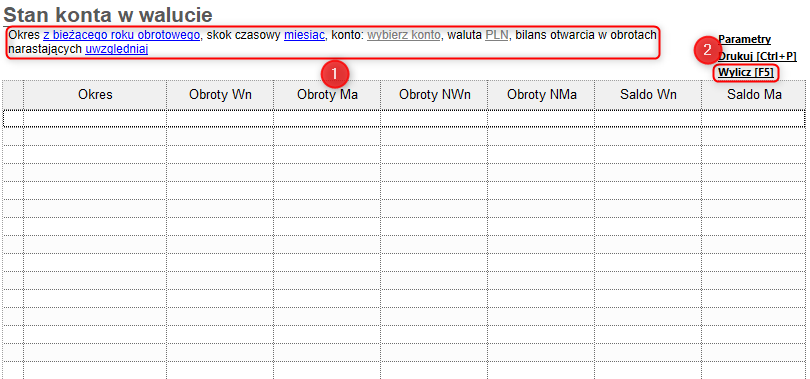The image size is (810, 379).
Task: Select first empty cell under Obroty Wn
Action: pyautogui.click(x=220, y=118)
